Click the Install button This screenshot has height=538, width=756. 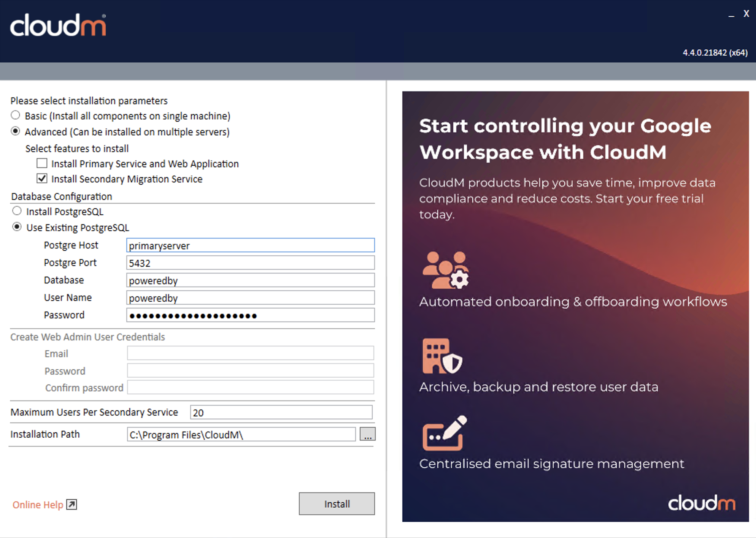[337, 504]
